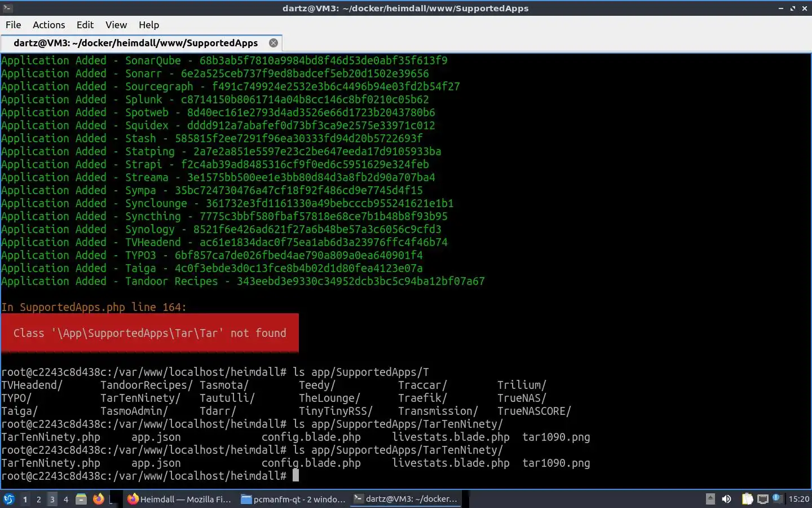Launch the file manager from the quick launch
Screen dimensions: 812x508
[x=81, y=499]
